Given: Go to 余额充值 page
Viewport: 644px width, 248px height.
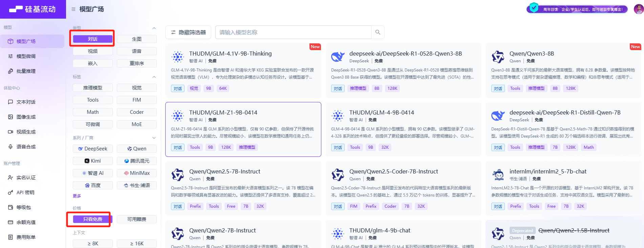Looking at the screenshot, I should (32, 222).
